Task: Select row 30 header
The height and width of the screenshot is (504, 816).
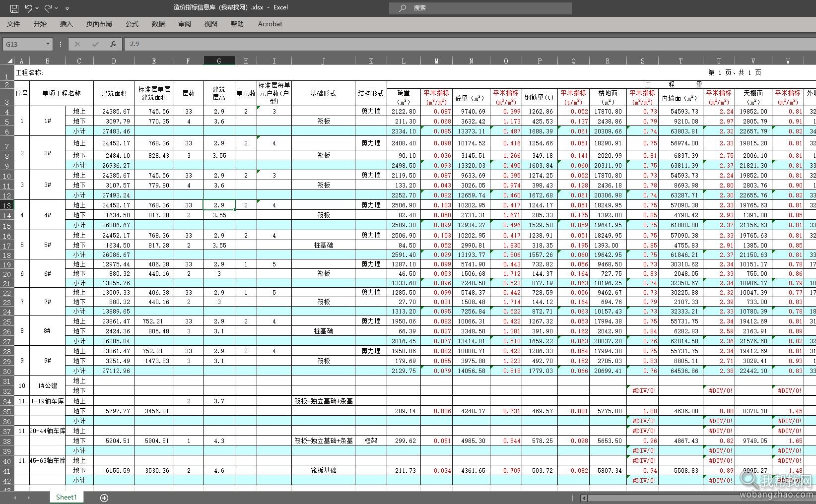Action: tap(7, 371)
